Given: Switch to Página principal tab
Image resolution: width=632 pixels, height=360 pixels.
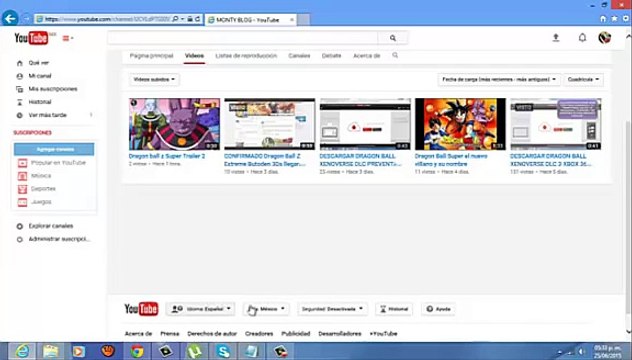Looking at the screenshot, I should [152, 56].
